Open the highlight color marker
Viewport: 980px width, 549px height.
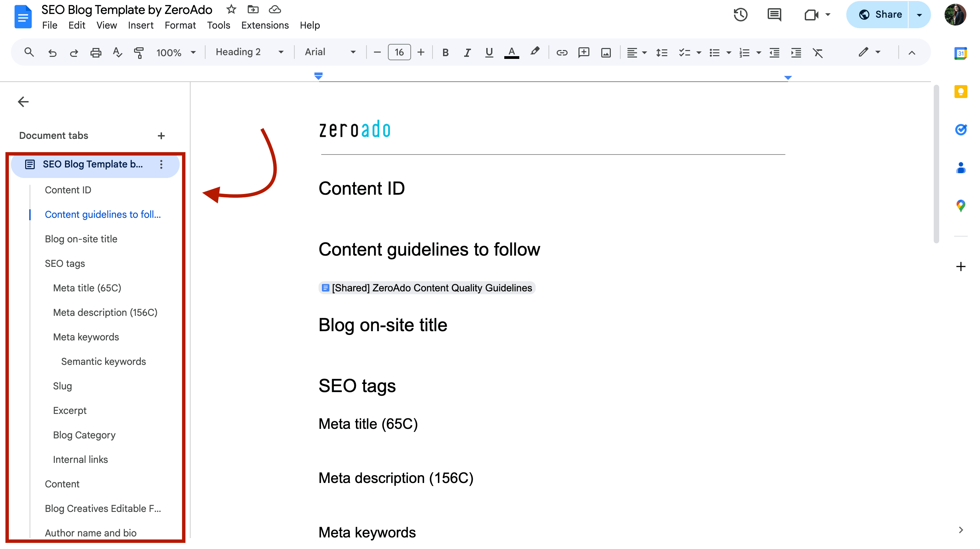[535, 52]
